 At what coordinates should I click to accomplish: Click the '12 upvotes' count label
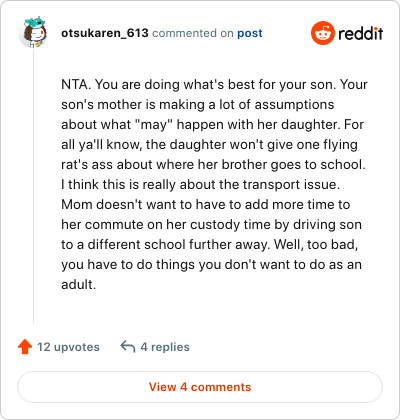[68, 347]
